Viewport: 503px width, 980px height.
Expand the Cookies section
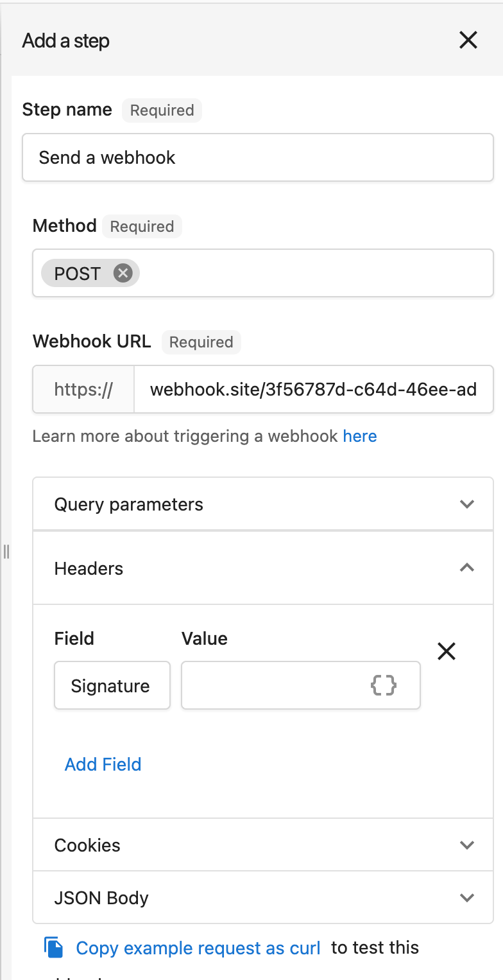click(263, 845)
